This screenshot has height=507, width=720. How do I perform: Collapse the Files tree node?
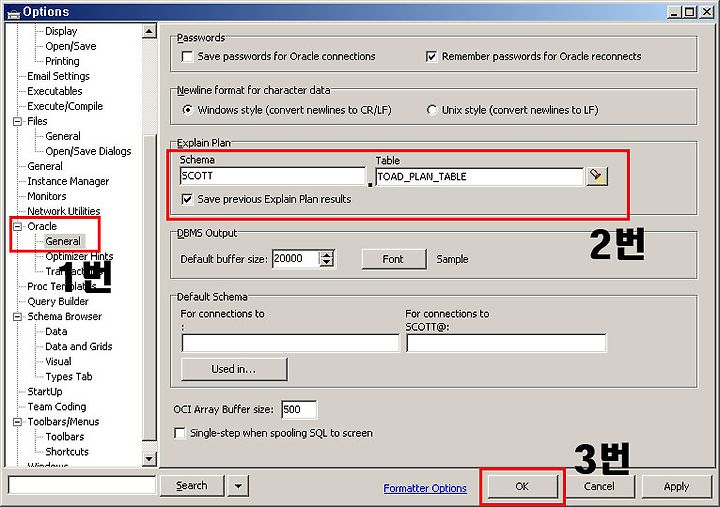17,122
